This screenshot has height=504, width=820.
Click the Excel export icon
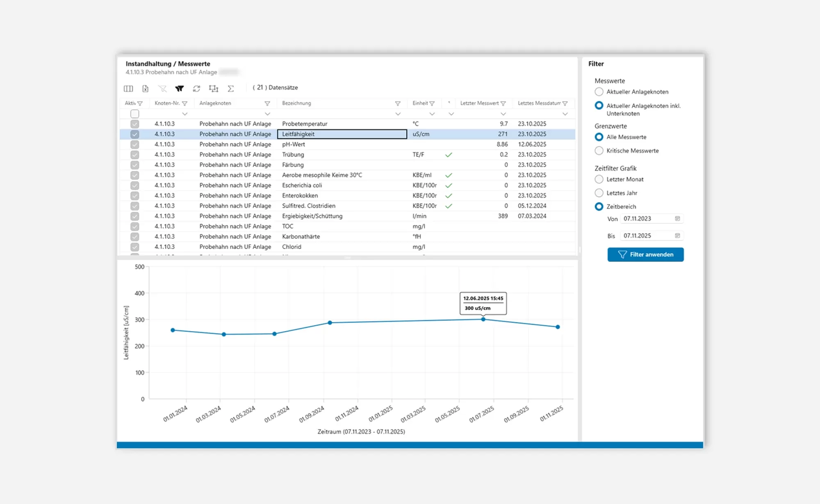click(145, 89)
